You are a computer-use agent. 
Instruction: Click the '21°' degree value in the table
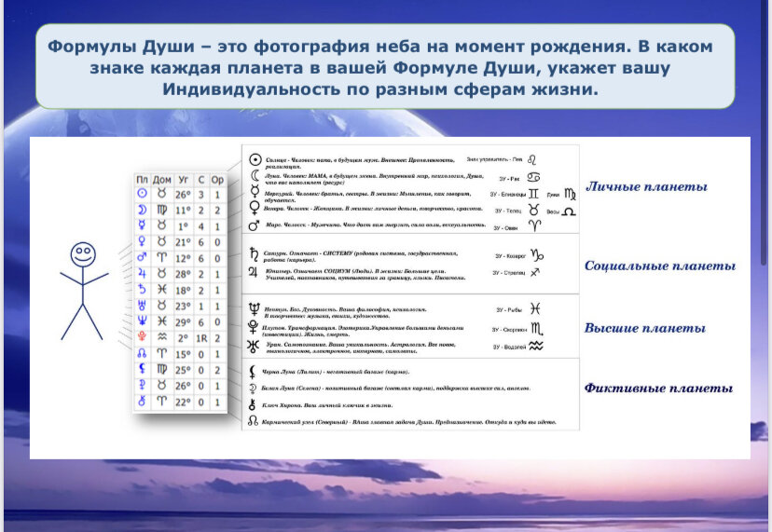(x=183, y=242)
